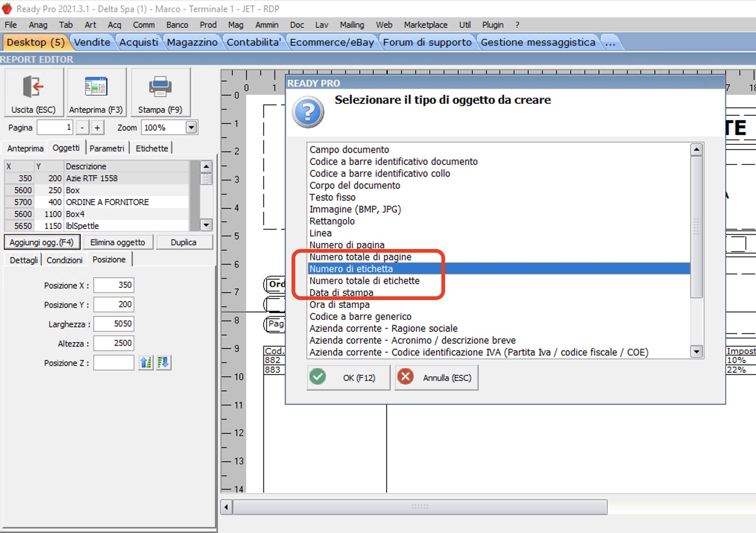Move object up in Z order

click(146, 362)
